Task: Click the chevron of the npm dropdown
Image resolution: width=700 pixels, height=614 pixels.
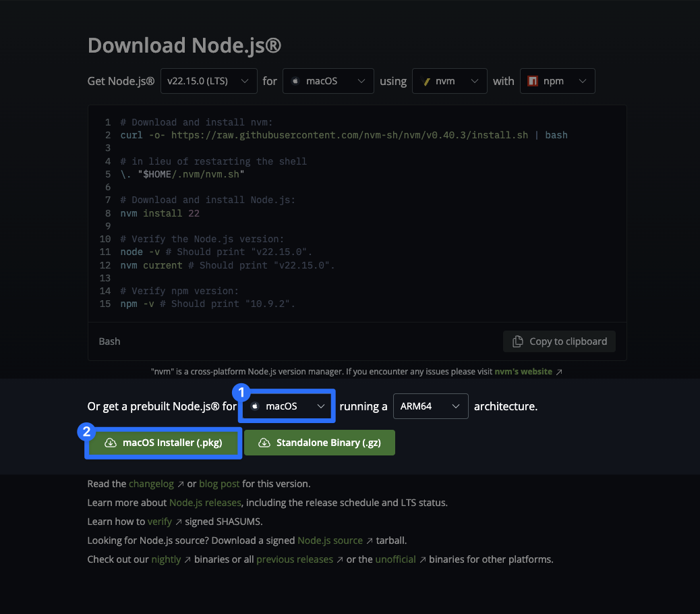Action: pyautogui.click(x=583, y=81)
